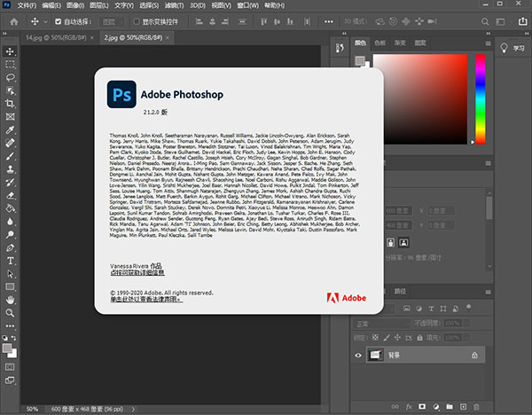Select the Brush tool
Image resolution: width=532 pixels, height=415 pixels.
tap(10, 156)
